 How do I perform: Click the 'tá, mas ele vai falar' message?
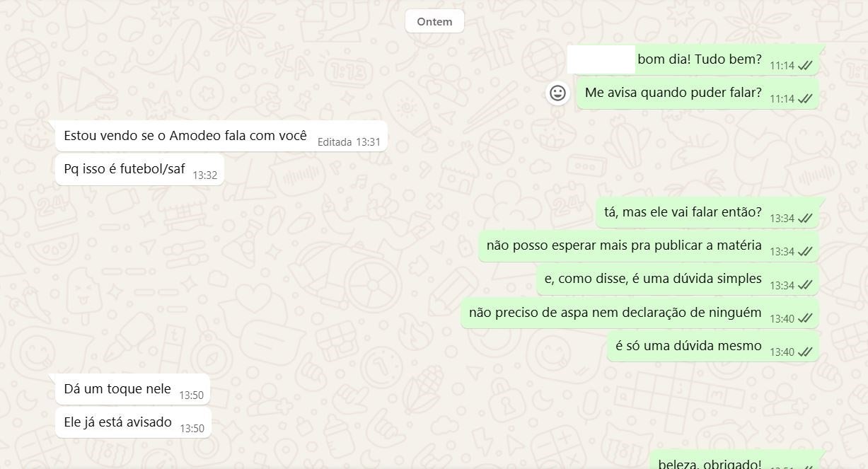pos(707,213)
